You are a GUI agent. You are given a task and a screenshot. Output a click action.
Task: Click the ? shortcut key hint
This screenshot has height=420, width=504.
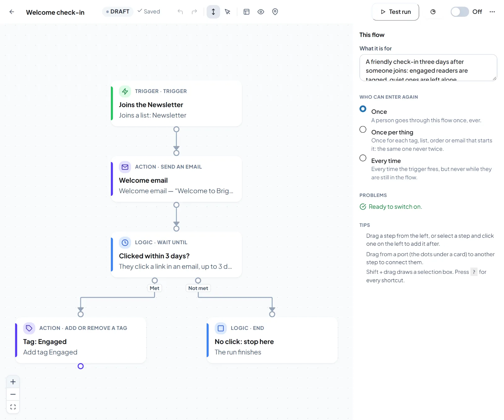pos(474,272)
